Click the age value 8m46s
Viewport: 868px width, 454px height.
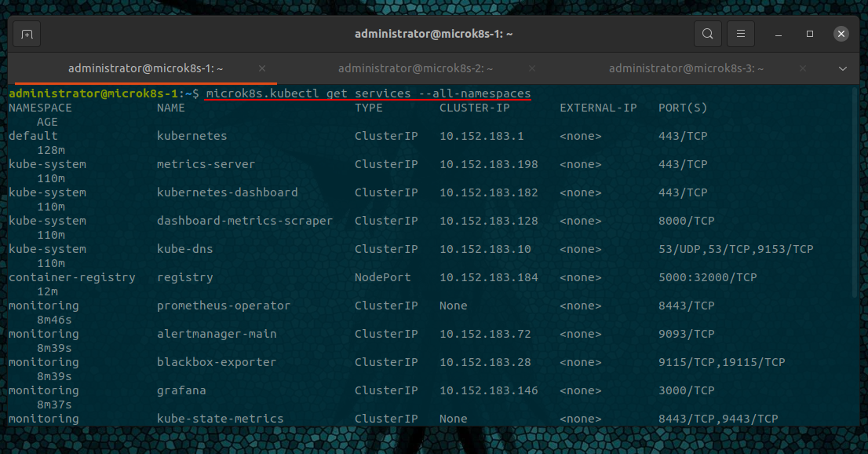pyautogui.click(x=54, y=320)
